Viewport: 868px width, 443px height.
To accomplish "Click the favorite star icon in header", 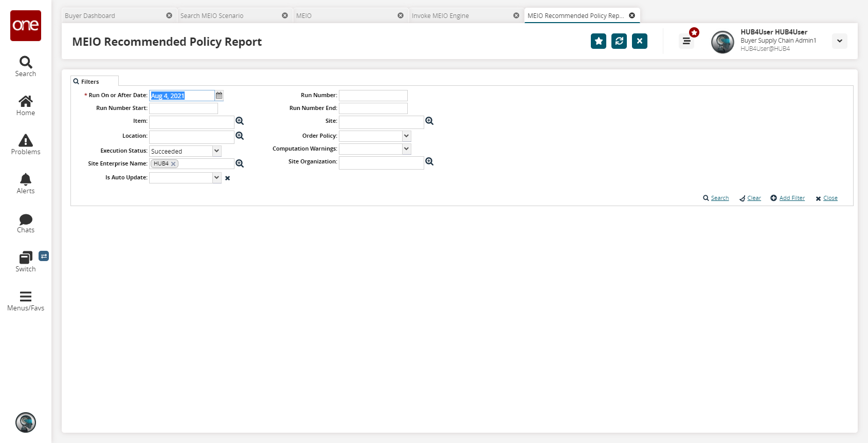I will (x=598, y=41).
